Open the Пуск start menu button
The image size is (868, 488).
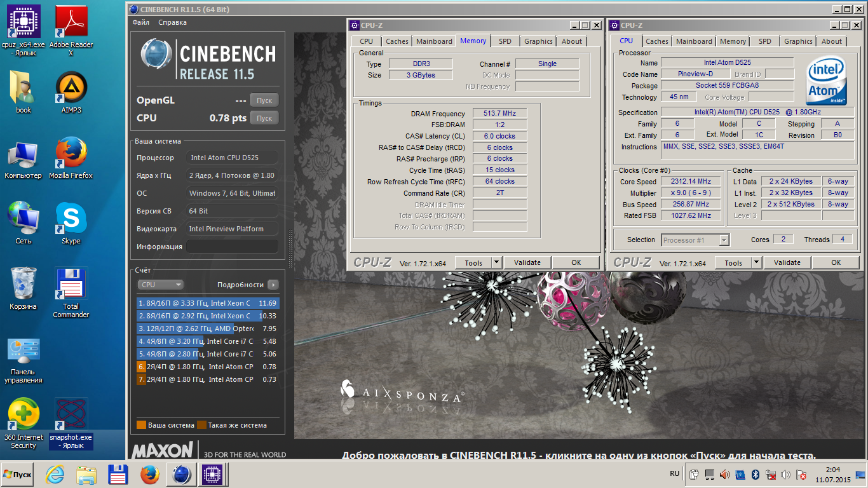click(18, 475)
